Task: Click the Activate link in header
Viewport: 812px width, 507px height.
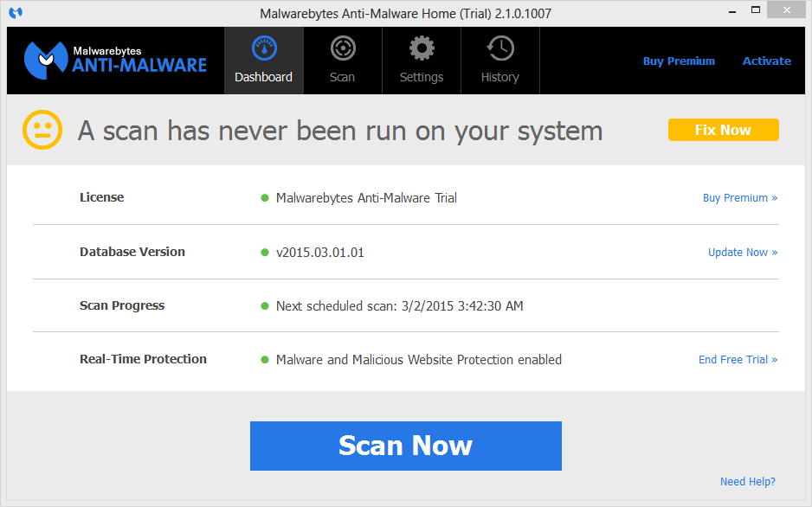Action: tap(766, 61)
